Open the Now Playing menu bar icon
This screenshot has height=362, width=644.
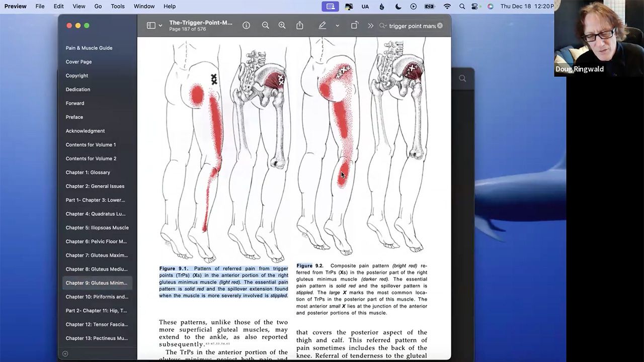point(414,6)
